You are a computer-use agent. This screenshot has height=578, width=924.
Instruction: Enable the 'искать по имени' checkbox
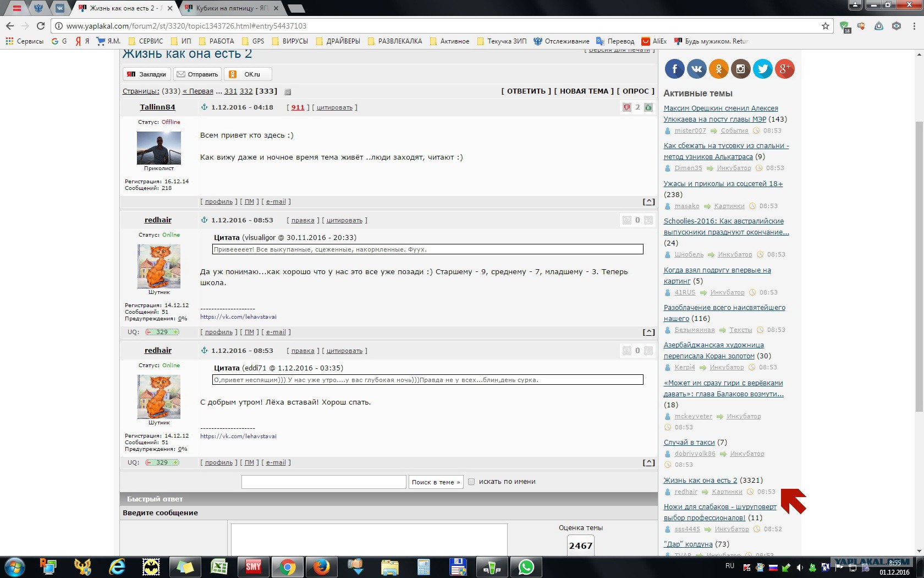point(471,482)
